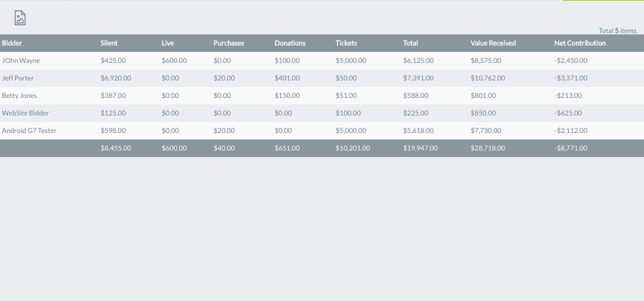Sort by the Silent column header
Viewport: 644px width, 301px height.
[x=109, y=43]
